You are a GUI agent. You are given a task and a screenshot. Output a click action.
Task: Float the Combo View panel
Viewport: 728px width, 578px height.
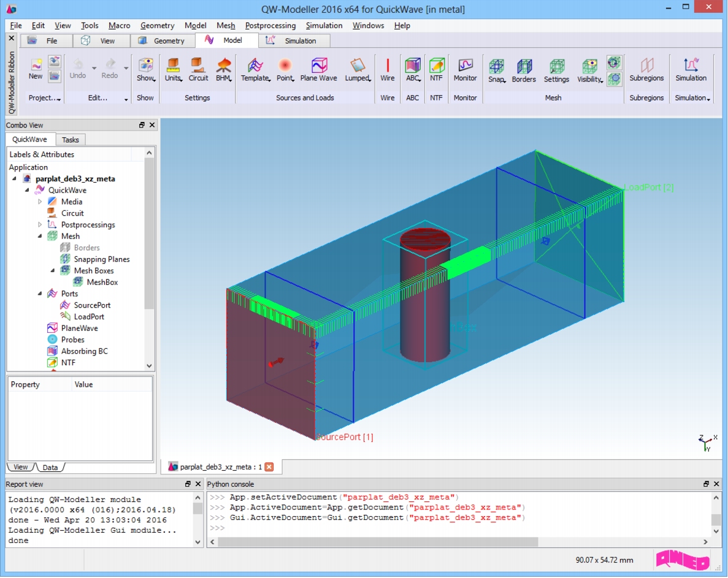[142, 125]
